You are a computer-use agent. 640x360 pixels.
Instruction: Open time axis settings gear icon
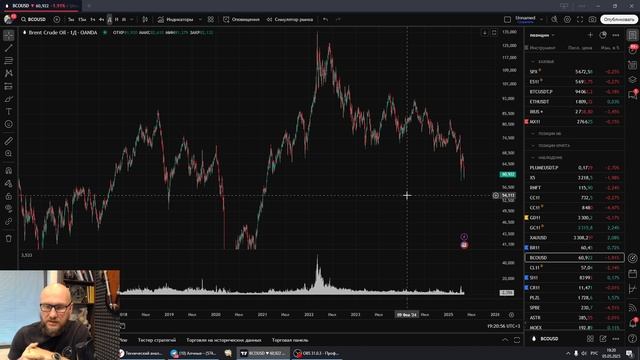coord(511,315)
